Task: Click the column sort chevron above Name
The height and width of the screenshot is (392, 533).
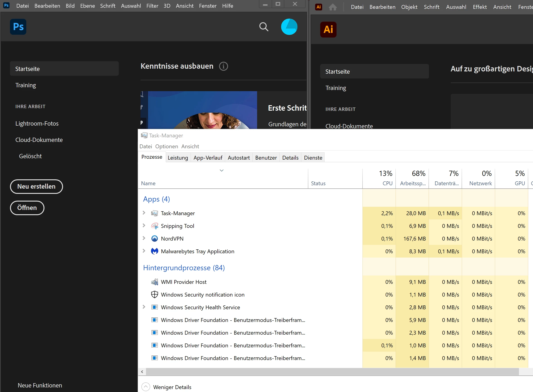Action: click(x=222, y=170)
